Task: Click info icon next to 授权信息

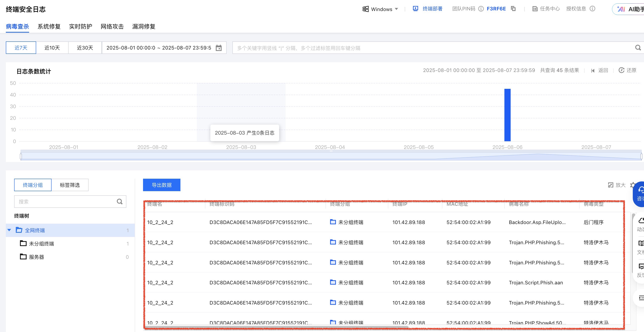Action: coord(592,9)
